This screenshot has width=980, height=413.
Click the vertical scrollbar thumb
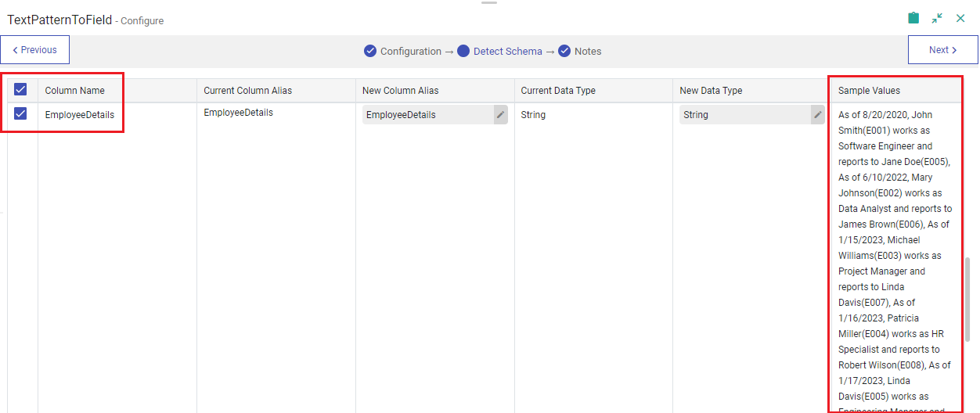click(x=967, y=299)
